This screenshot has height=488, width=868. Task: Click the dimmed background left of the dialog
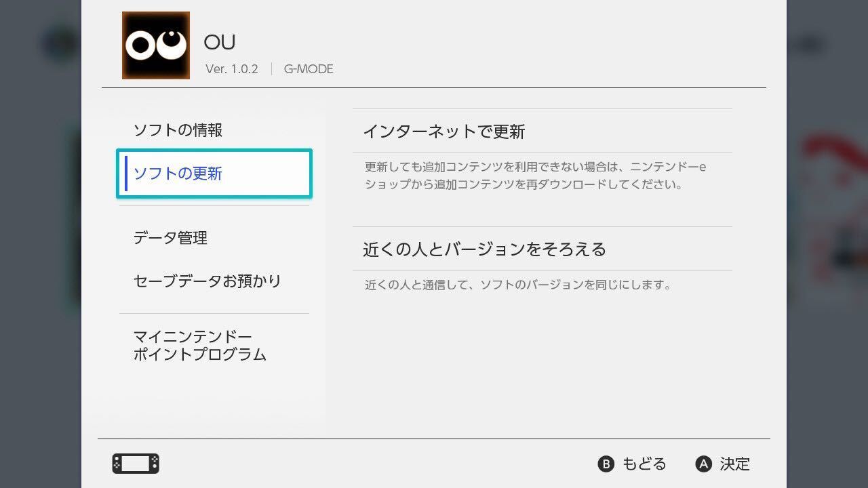coord(41,244)
